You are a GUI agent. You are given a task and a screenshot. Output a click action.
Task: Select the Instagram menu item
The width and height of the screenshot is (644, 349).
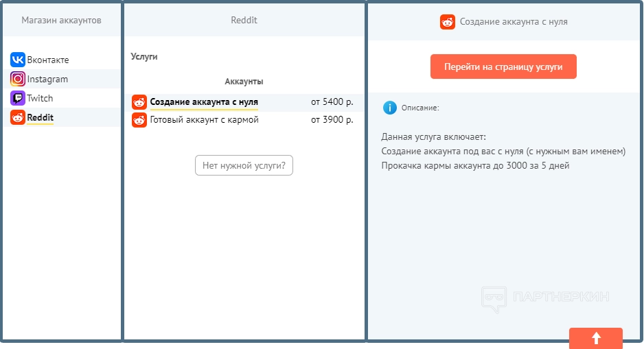point(47,79)
